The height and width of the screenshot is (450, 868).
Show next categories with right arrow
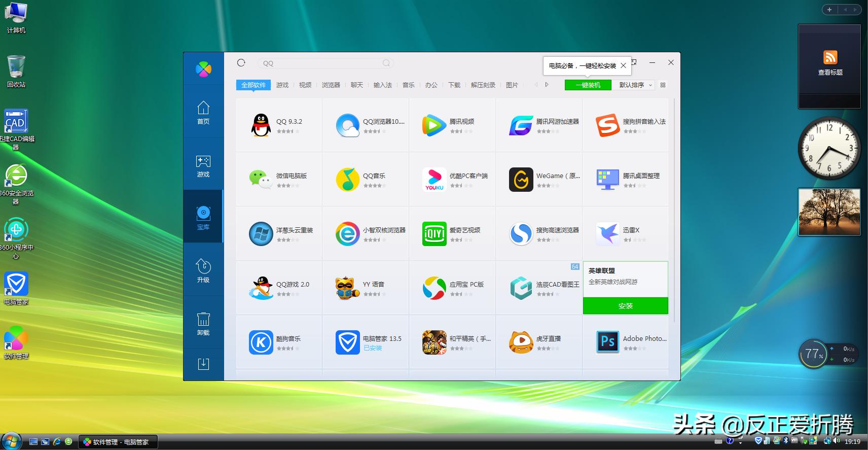547,85
